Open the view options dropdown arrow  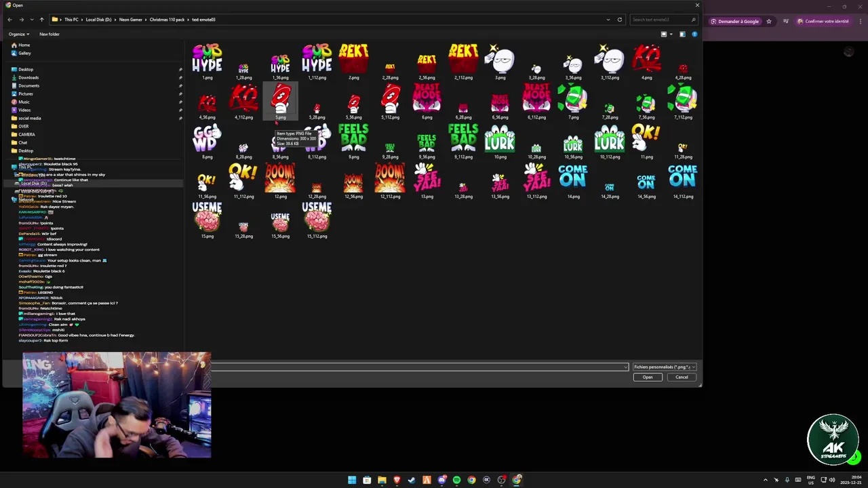pos(671,34)
